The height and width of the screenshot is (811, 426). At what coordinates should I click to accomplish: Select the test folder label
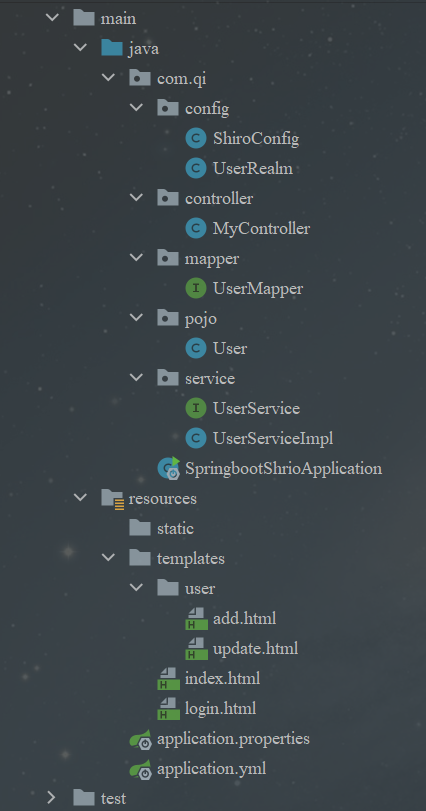113,799
